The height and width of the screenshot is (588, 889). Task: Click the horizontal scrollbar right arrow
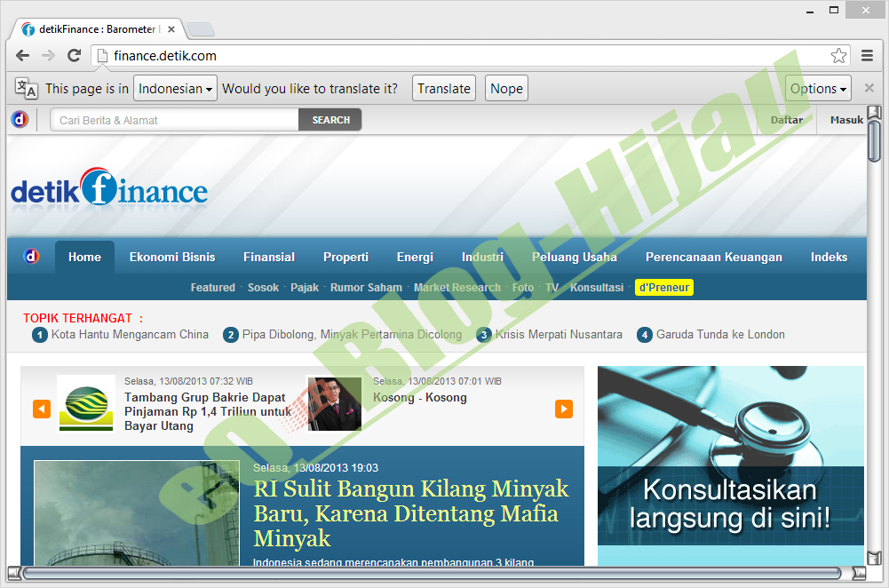point(859,573)
